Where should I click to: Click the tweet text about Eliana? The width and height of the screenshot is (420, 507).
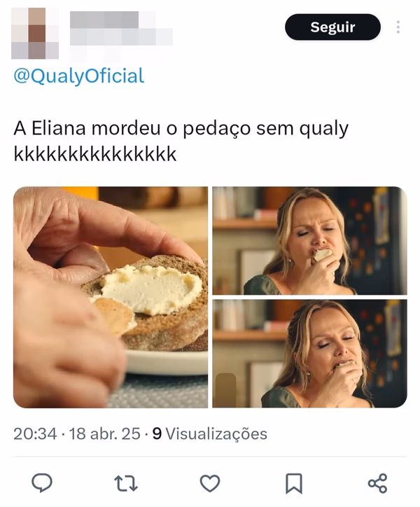pyautogui.click(x=181, y=141)
